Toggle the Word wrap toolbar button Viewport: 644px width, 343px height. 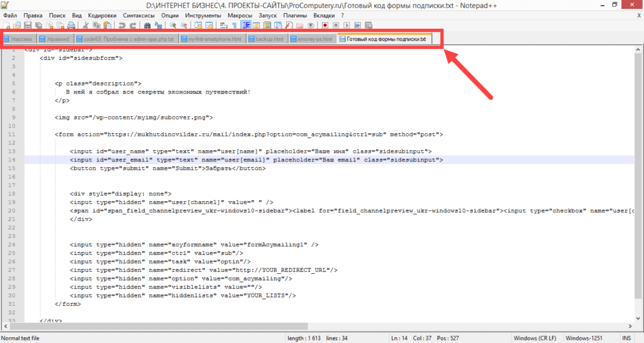point(224,26)
